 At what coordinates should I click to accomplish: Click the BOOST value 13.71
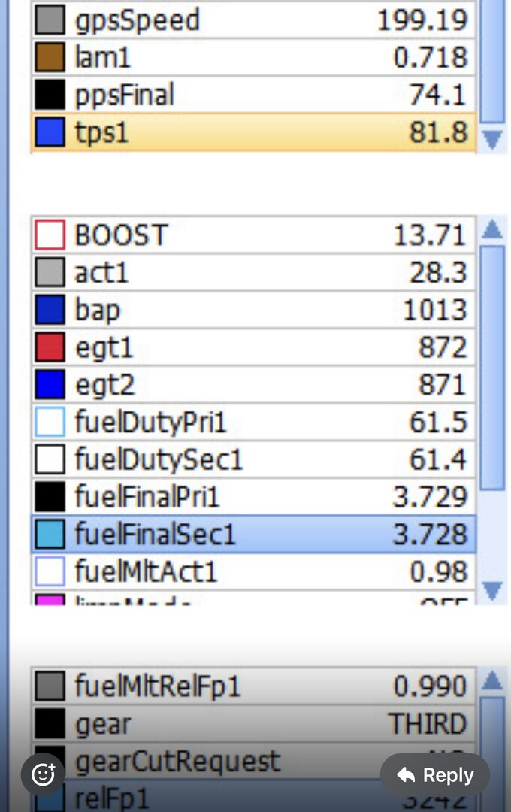pos(430,235)
